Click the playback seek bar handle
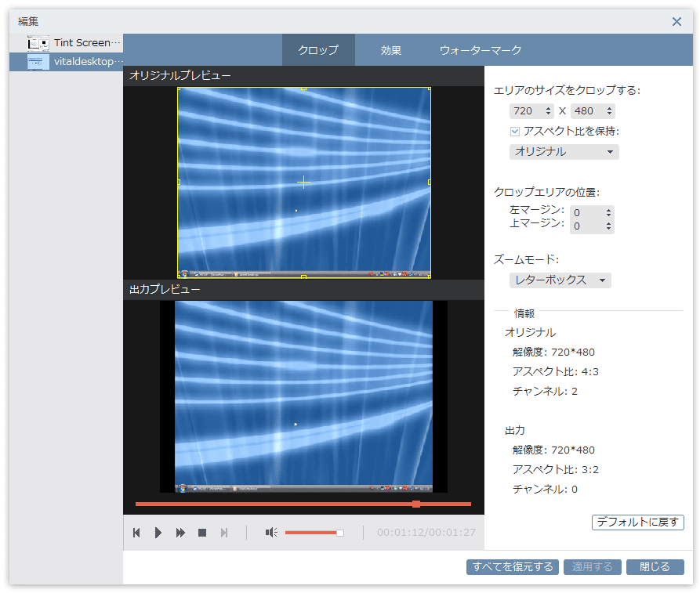 [416, 504]
